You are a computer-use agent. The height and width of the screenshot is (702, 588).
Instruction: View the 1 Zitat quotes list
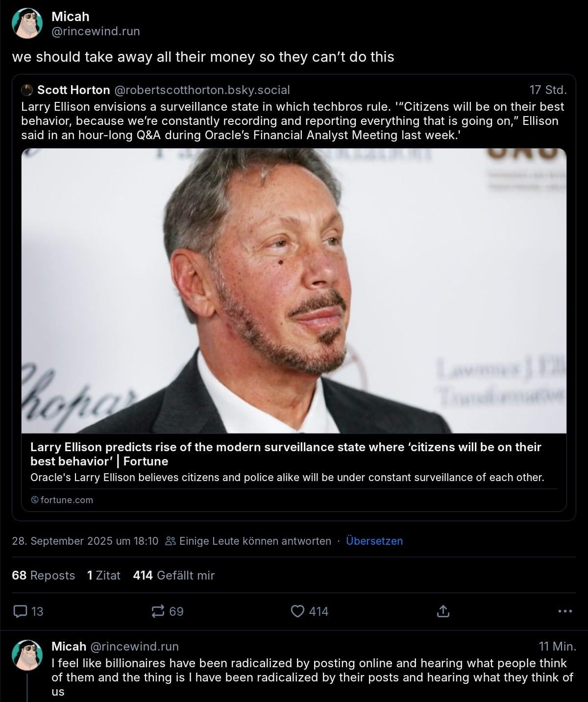click(x=103, y=575)
